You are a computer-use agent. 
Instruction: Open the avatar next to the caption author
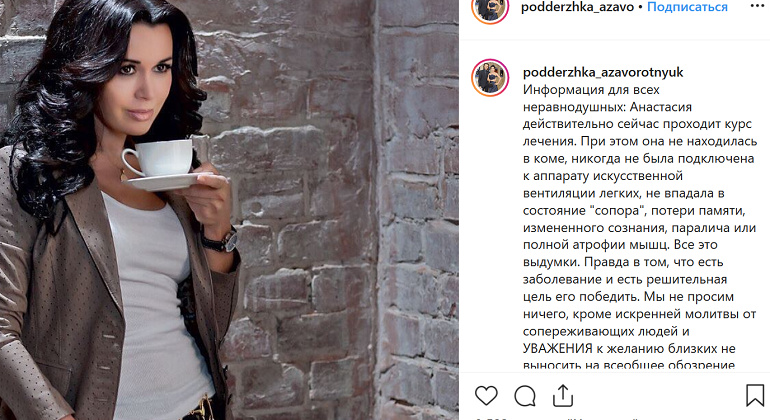point(490,78)
